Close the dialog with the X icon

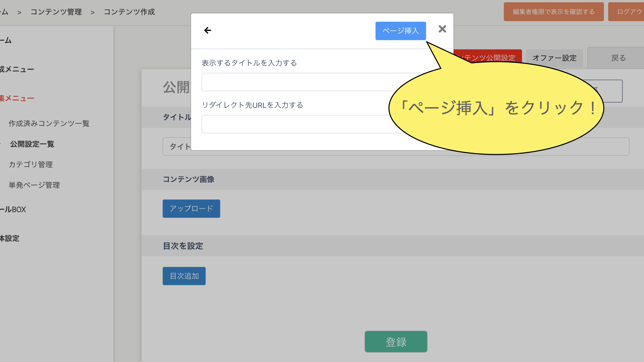442,29
